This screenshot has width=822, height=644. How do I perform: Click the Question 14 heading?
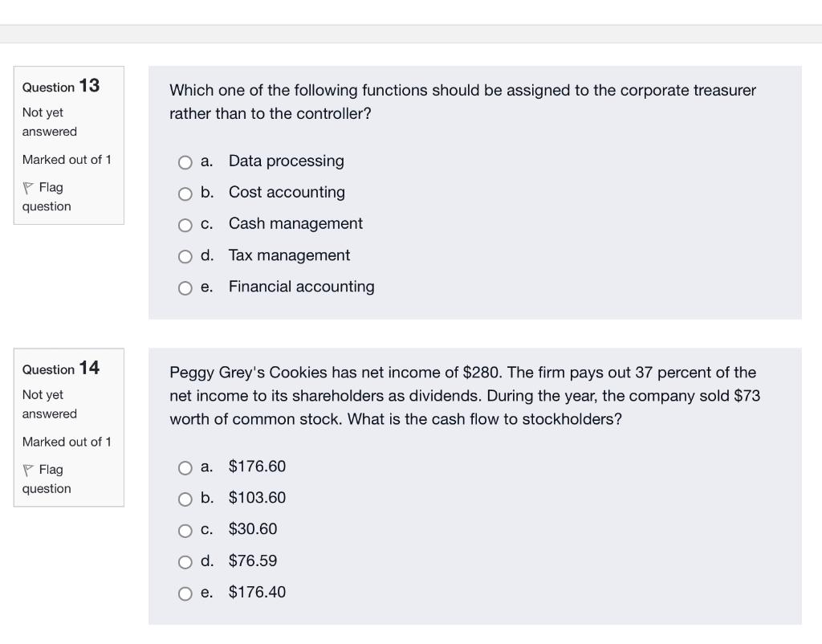61,369
